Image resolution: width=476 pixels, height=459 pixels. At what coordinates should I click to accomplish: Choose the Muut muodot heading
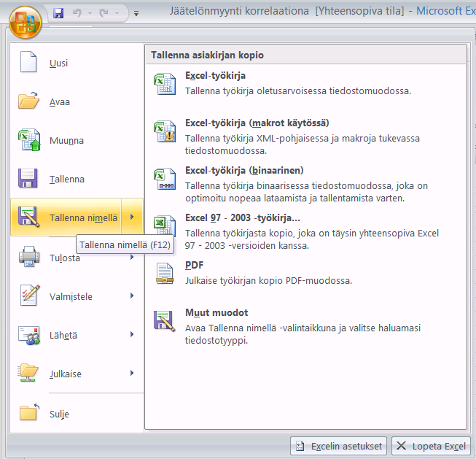(216, 312)
